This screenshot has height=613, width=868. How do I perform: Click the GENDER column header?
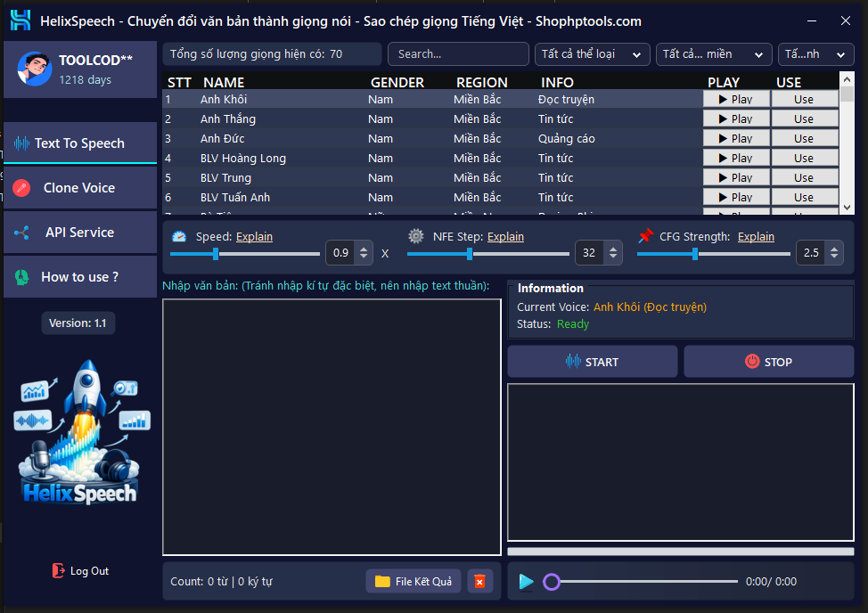pos(397,83)
